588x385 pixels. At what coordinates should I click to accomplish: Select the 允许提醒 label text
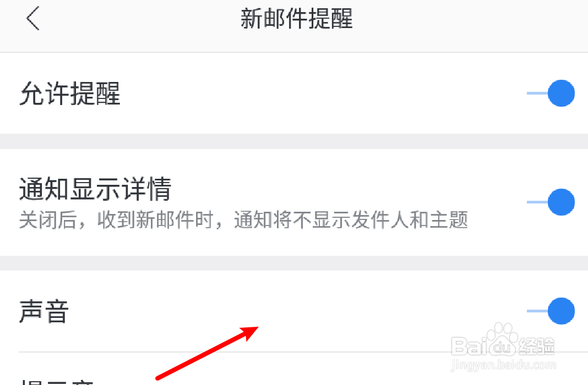(70, 94)
